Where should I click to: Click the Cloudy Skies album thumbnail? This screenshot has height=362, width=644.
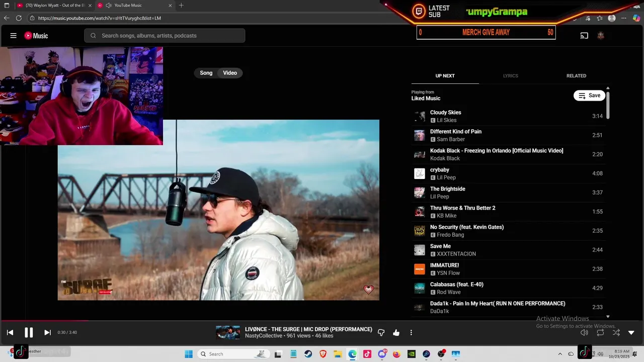420,116
